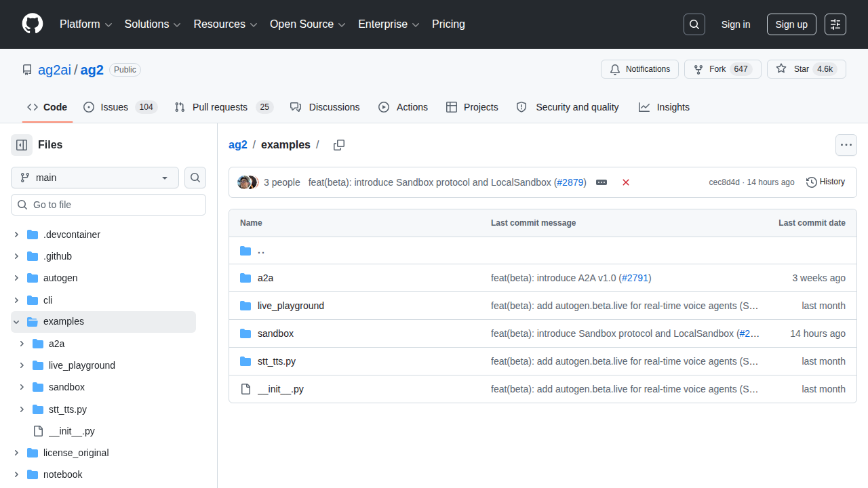The width and height of the screenshot is (868, 488).
Task: Select the Code tab
Action: click(47, 107)
